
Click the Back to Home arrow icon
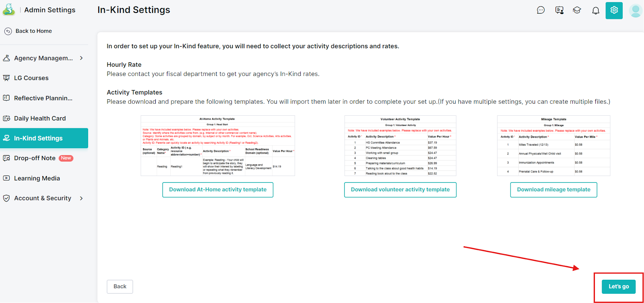(8, 31)
